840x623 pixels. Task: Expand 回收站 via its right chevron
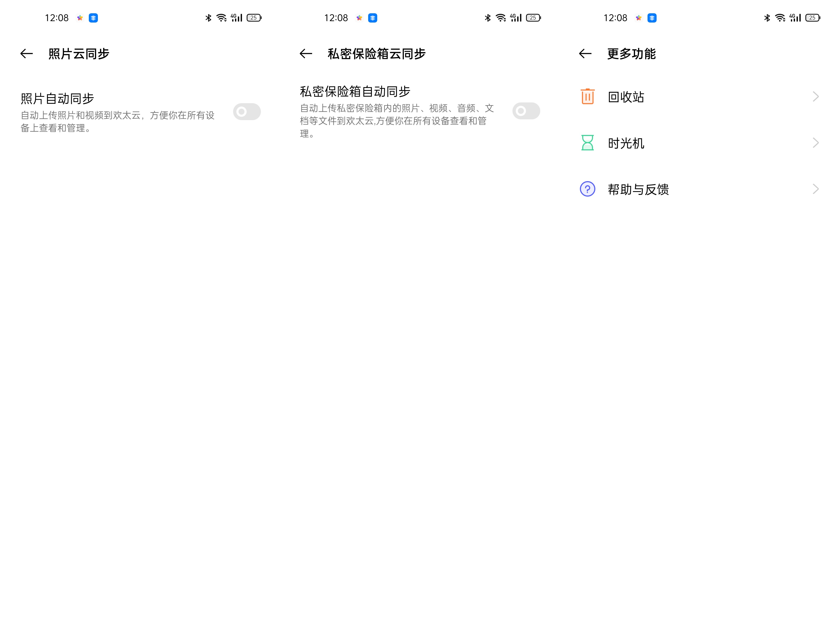pos(815,97)
